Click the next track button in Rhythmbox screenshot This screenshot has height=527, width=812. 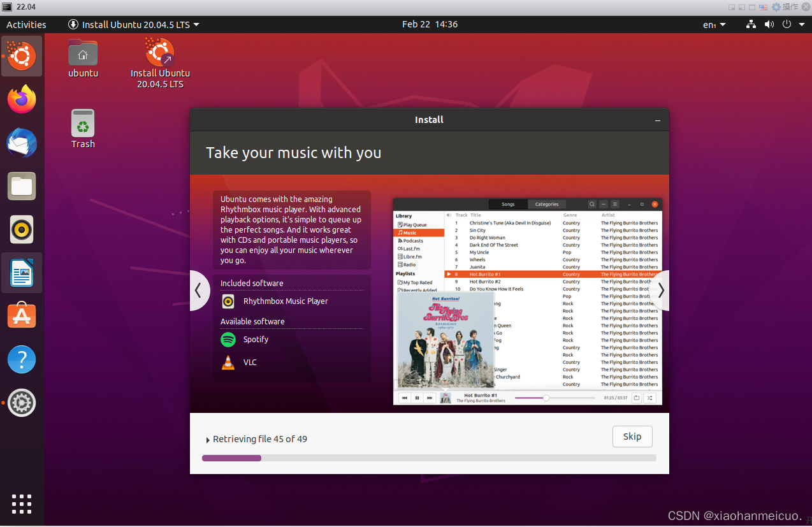(x=430, y=398)
